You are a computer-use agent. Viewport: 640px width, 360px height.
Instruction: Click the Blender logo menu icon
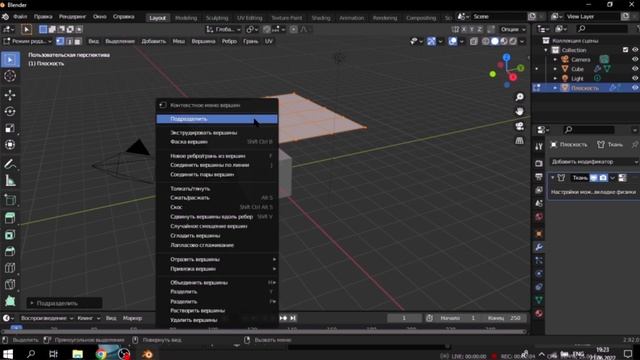pyautogui.click(x=5, y=17)
